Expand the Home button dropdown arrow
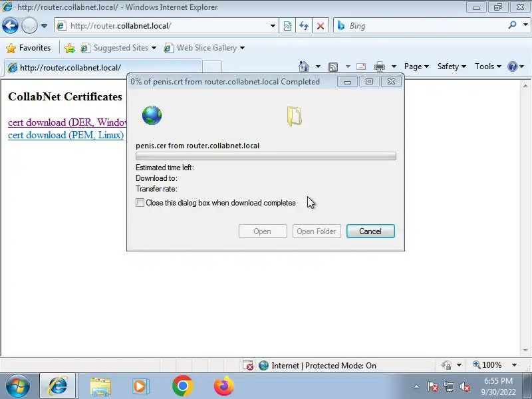This screenshot has height=399, width=532. point(318,66)
